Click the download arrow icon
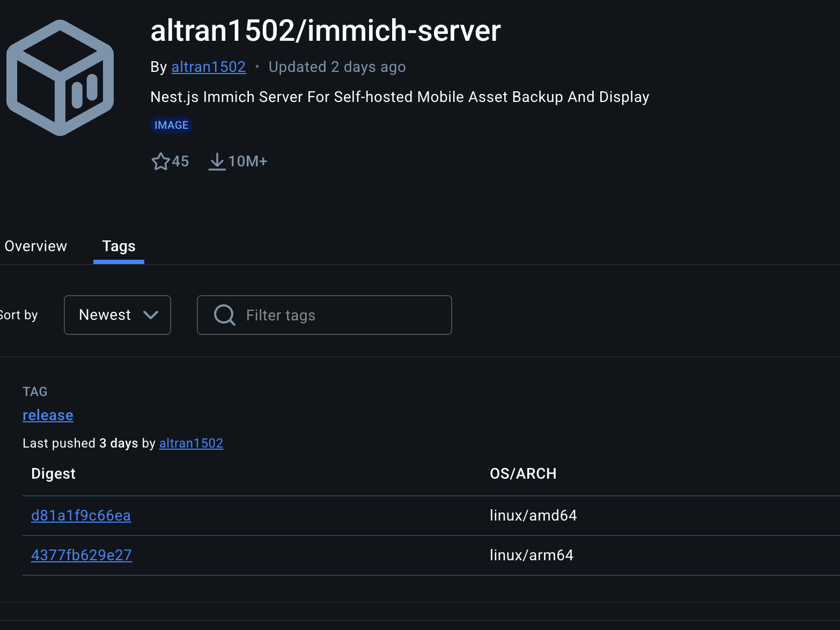Viewport: 840px width, 630px height. point(217,162)
